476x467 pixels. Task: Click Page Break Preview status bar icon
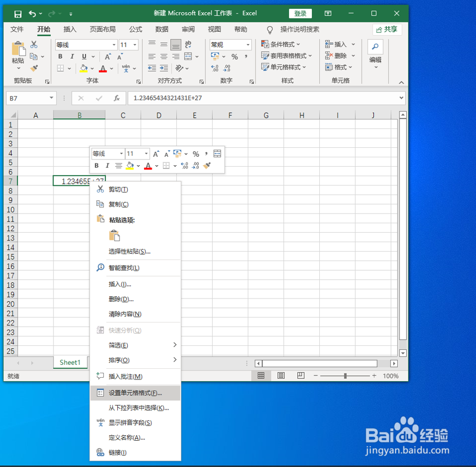pyautogui.click(x=301, y=375)
